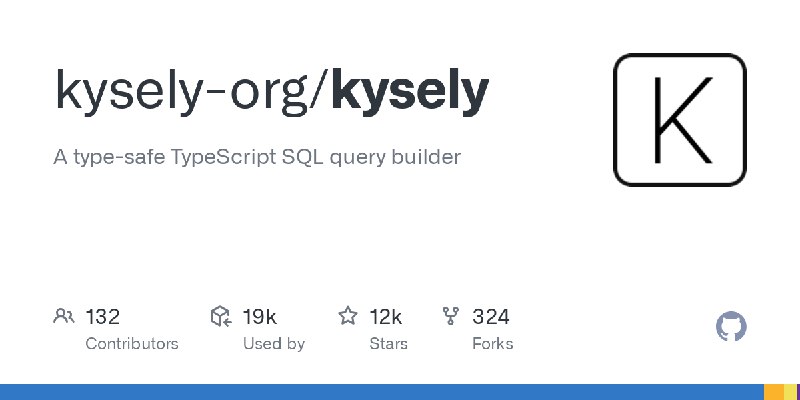Click the Forks label text
Image resolution: width=800 pixels, height=400 pixels.
(x=493, y=344)
